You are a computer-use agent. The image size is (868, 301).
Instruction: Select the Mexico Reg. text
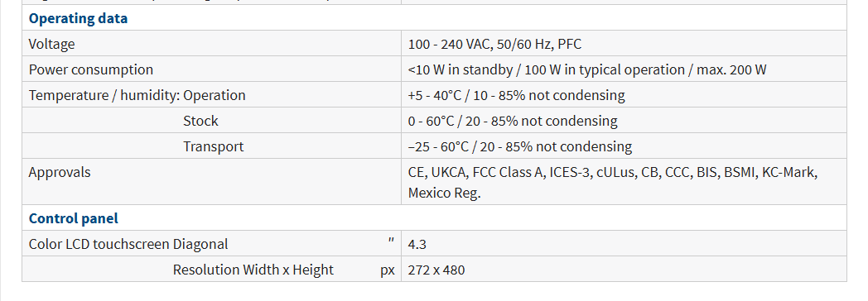pyautogui.click(x=445, y=193)
